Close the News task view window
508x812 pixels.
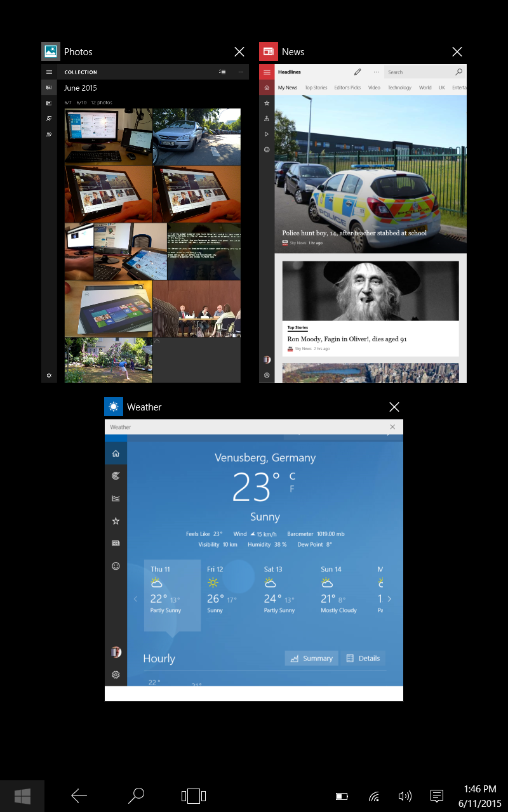457,52
